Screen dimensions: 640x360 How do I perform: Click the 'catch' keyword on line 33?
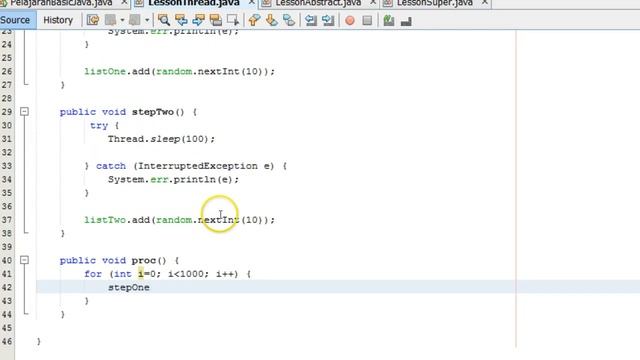point(111,166)
